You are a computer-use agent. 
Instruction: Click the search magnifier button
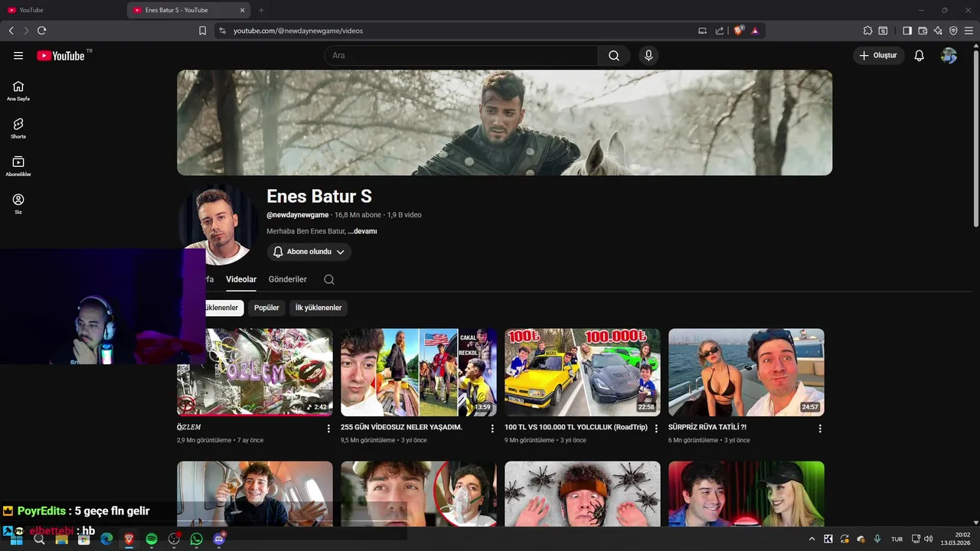click(614, 56)
